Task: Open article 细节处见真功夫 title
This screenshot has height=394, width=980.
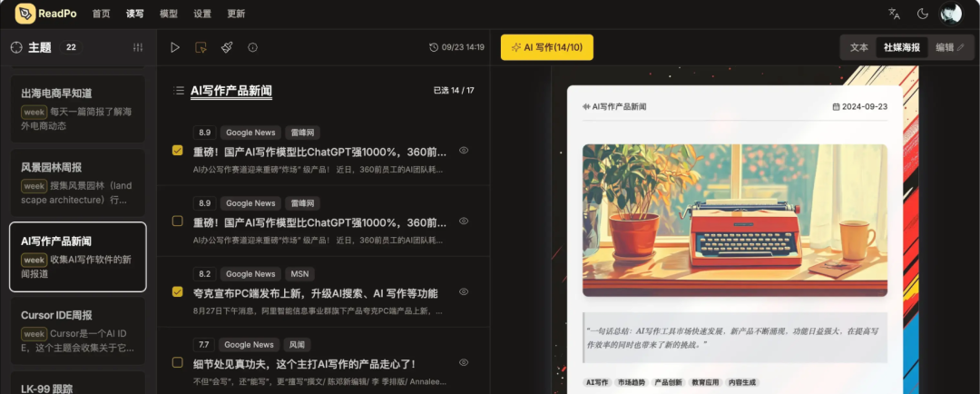Action: pos(304,364)
